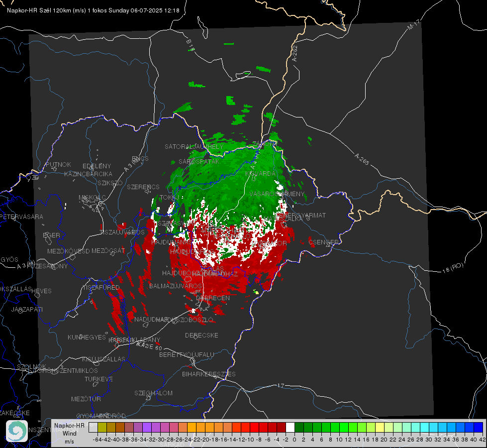Viewport: 487px width, 448px height.
Task: Click the MISKOLC city label
Action: 92,198
